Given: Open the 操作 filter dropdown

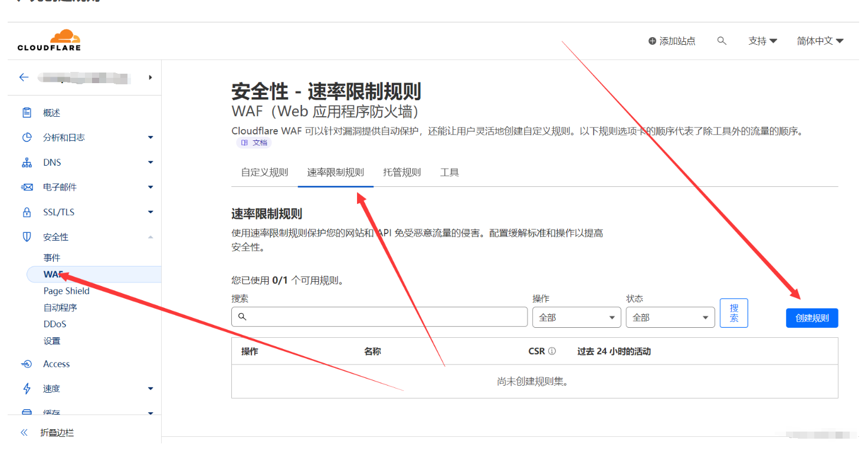Looking at the screenshot, I should coord(577,317).
